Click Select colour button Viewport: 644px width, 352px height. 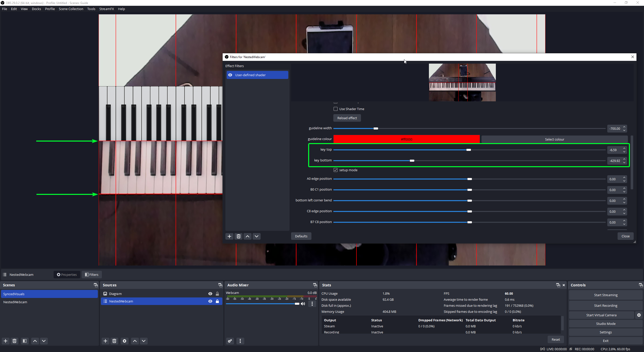coord(554,139)
